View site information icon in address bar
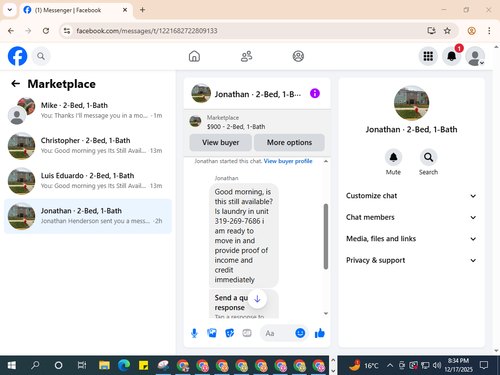 pyautogui.click(x=67, y=31)
